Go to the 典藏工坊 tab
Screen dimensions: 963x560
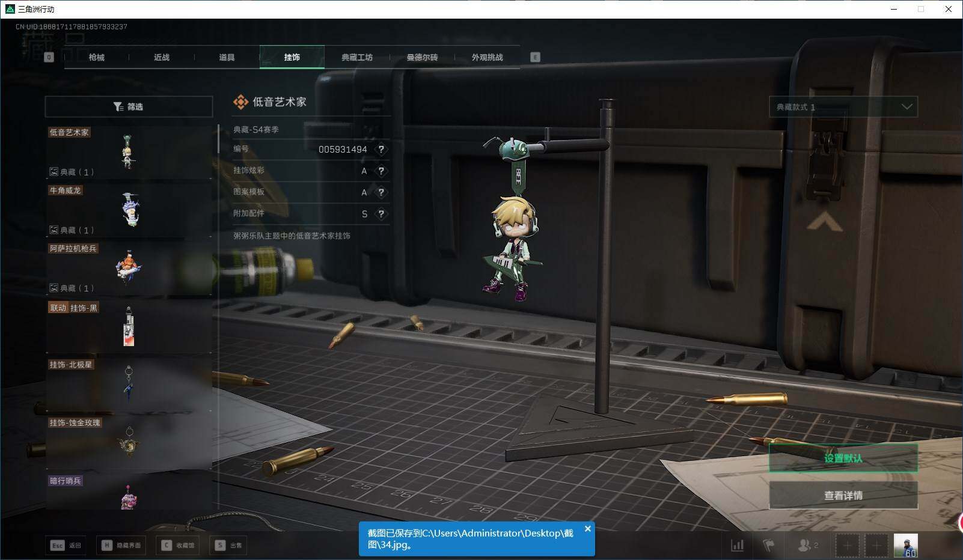click(x=357, y=57)
